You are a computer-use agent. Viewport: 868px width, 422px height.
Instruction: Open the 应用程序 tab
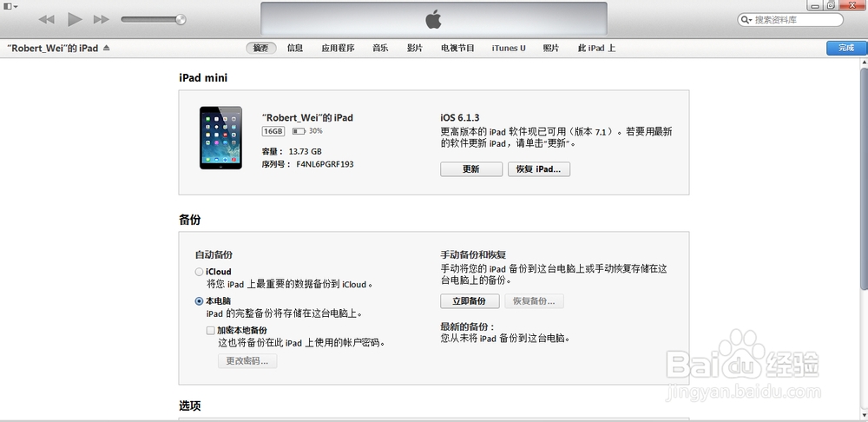pyautogui.click(x=338, y=48)
